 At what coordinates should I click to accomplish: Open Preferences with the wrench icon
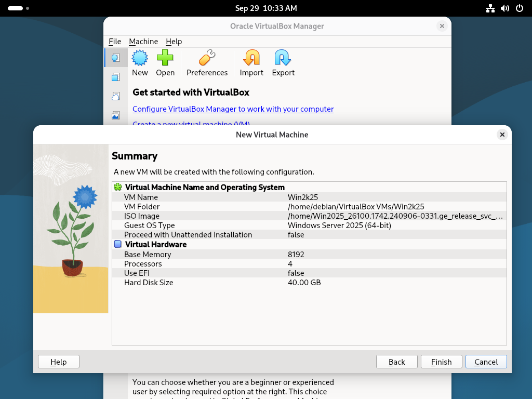coord(207,63)
